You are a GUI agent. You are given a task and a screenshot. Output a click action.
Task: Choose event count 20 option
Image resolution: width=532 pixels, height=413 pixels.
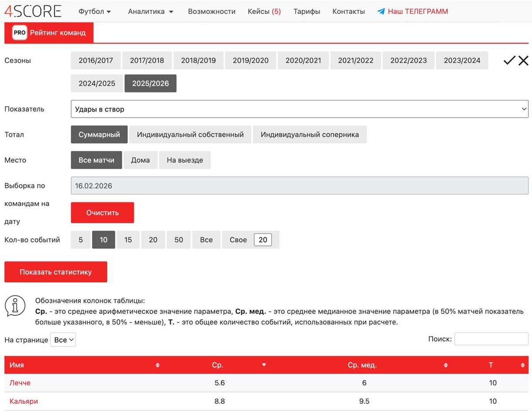[153, 240]
